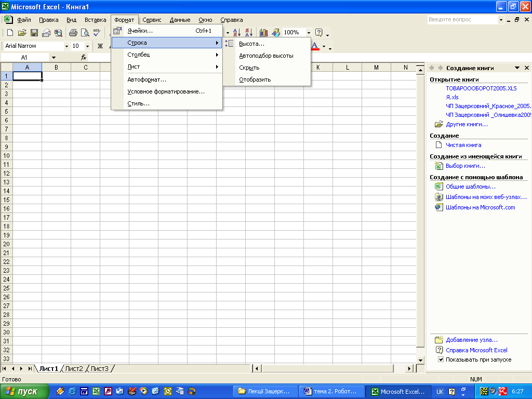Open the task pane Создание книги menu arrow
This screenshot has height=399, width=532.
point(517,68)
